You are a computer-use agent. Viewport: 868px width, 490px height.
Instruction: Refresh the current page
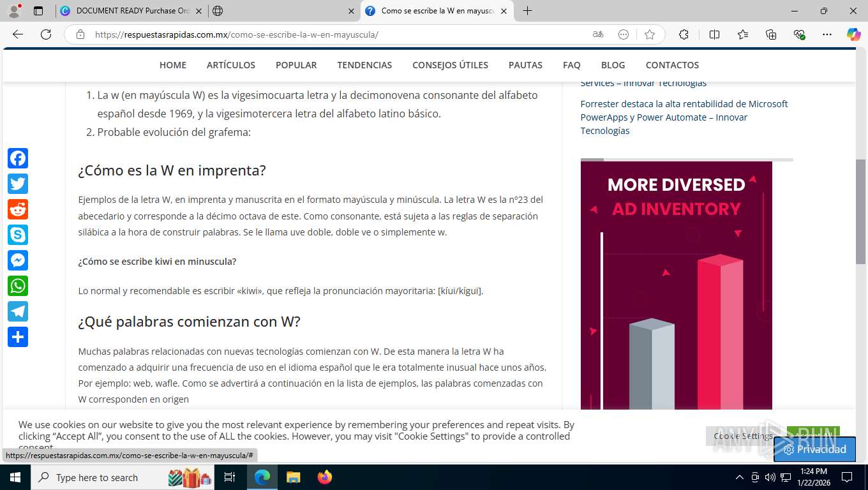pos(46,34)
